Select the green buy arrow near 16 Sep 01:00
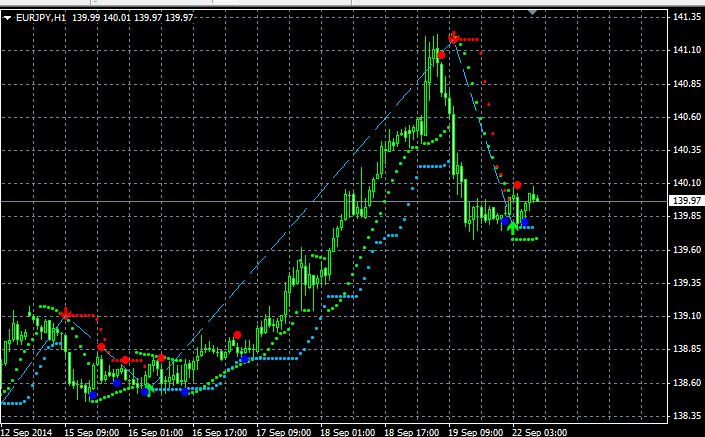 tap(150, 388)
